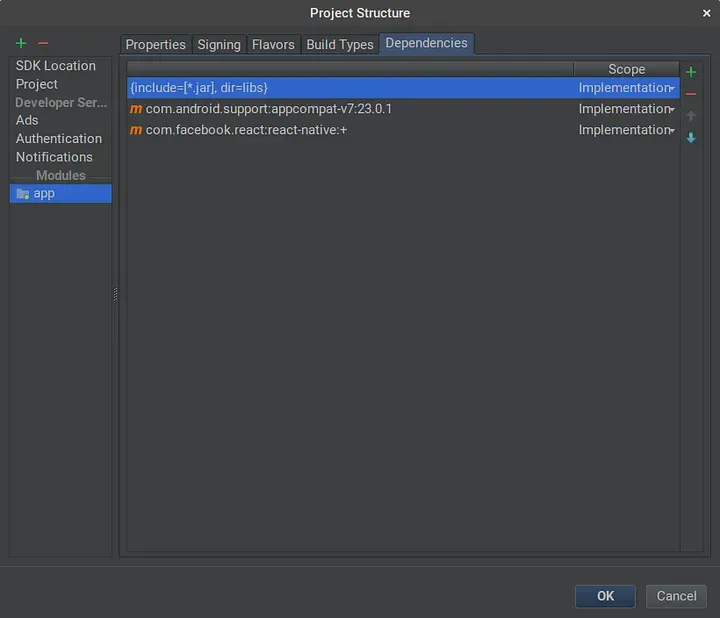Click the red remove module minus icon
720x618 pixels.
click(43, 43)
